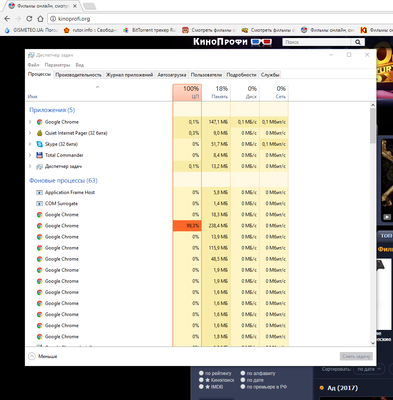This screenshot has width=393, height=400.
Task: Click the Skype app icon in process list
Action: tap(39, 144)
